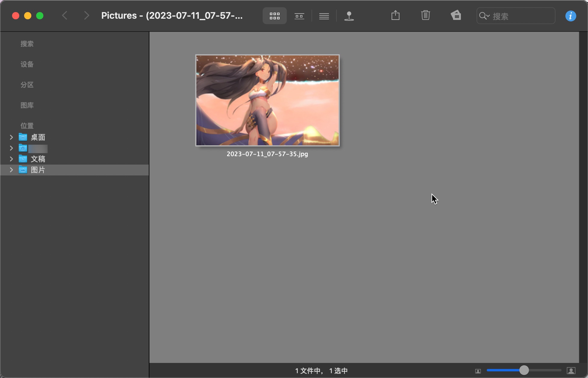Adjust the thumbnail size slider knob

pos(524,370)
